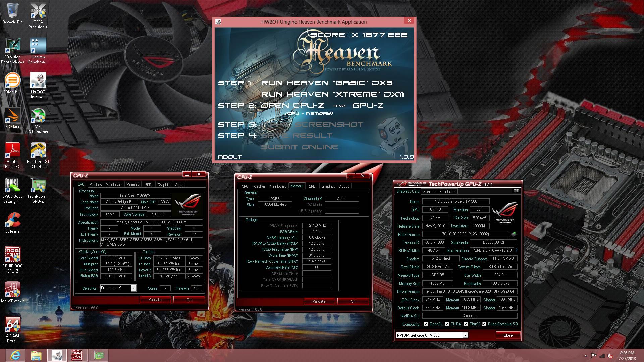Launch AIDA64 Extreme desktop icon
This screenshot has width=644, height=362.
[x=12, y=330]
